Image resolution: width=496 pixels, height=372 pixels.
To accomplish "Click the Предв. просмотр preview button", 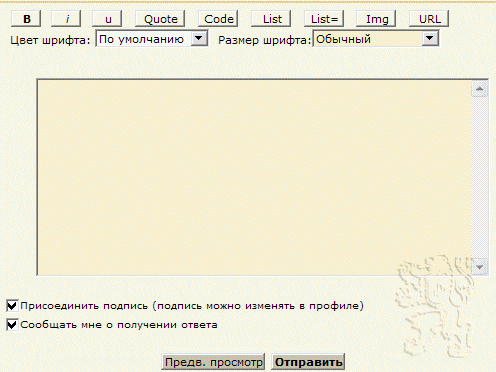I will pos(213,362).
